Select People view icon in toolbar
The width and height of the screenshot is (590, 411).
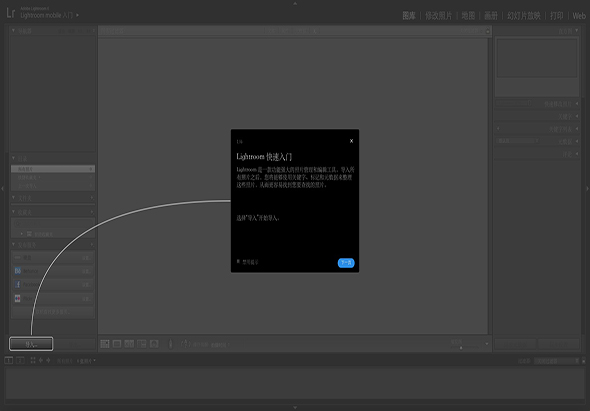tap(154, 344)
